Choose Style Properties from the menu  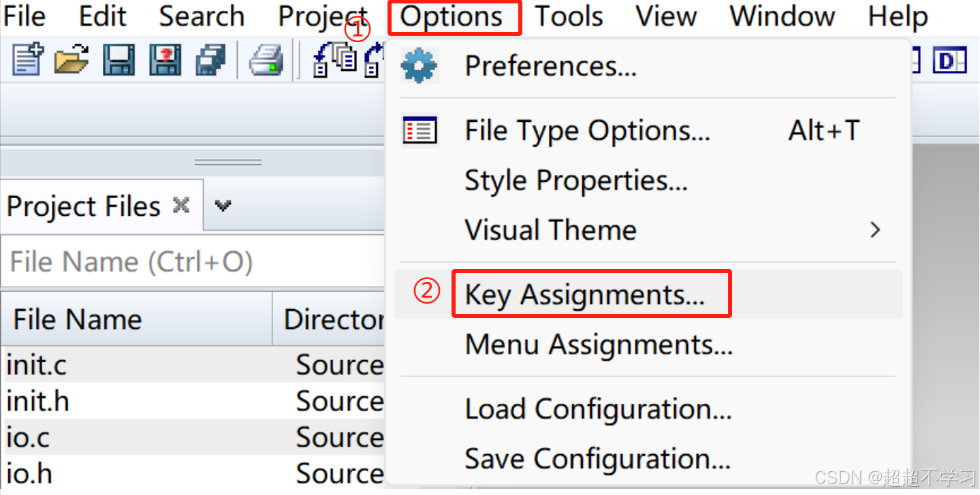[x=575, y=180]
